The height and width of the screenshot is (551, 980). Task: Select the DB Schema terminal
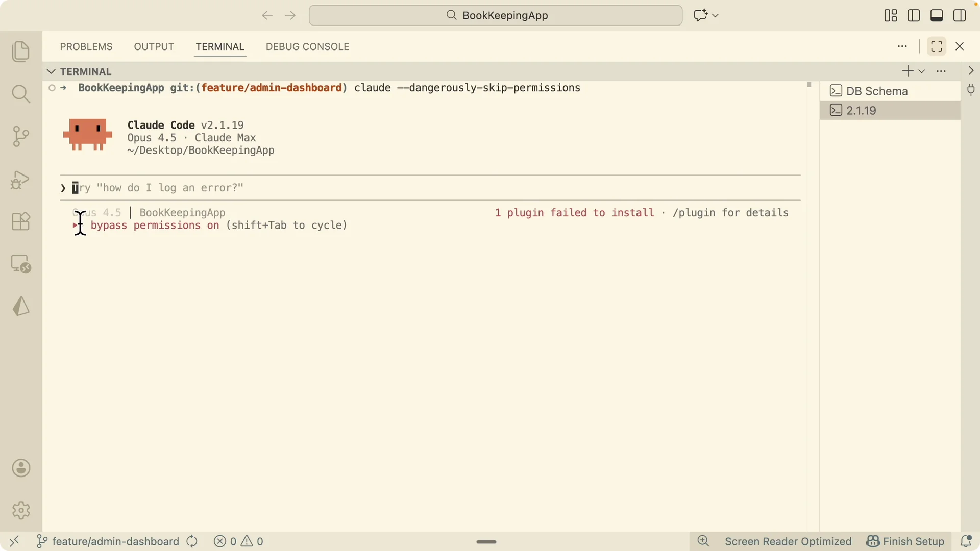click(x=890, y=91)
